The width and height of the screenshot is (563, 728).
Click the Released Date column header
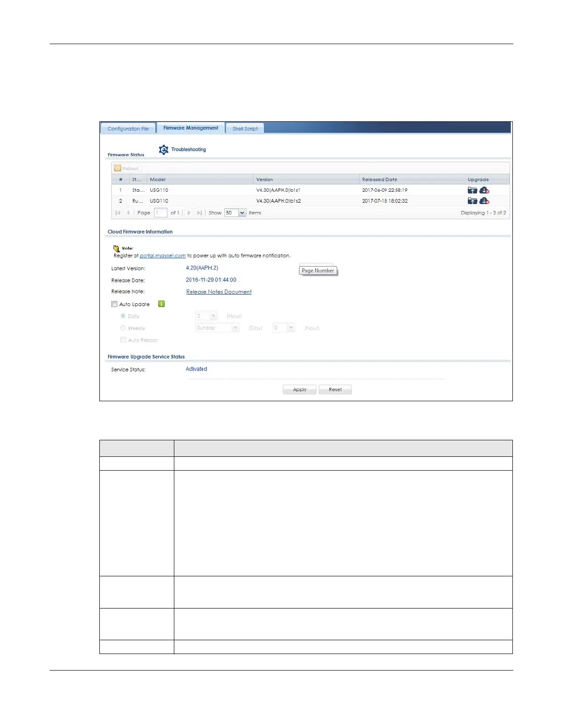[412, 180]
